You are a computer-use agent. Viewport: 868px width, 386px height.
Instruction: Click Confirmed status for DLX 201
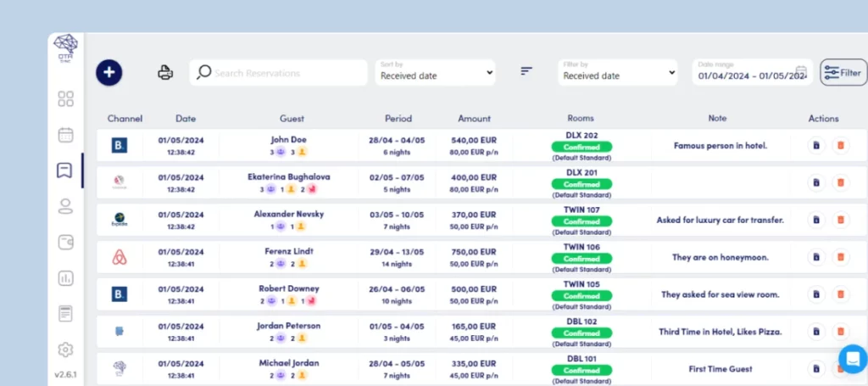(581, 184)
